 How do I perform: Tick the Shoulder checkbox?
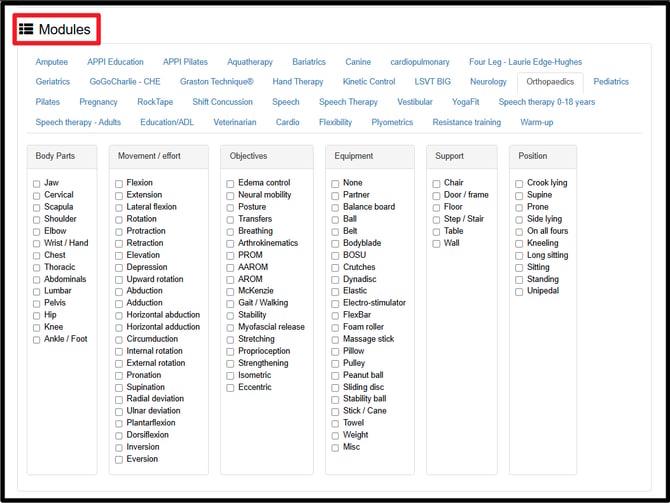point(36,220)
